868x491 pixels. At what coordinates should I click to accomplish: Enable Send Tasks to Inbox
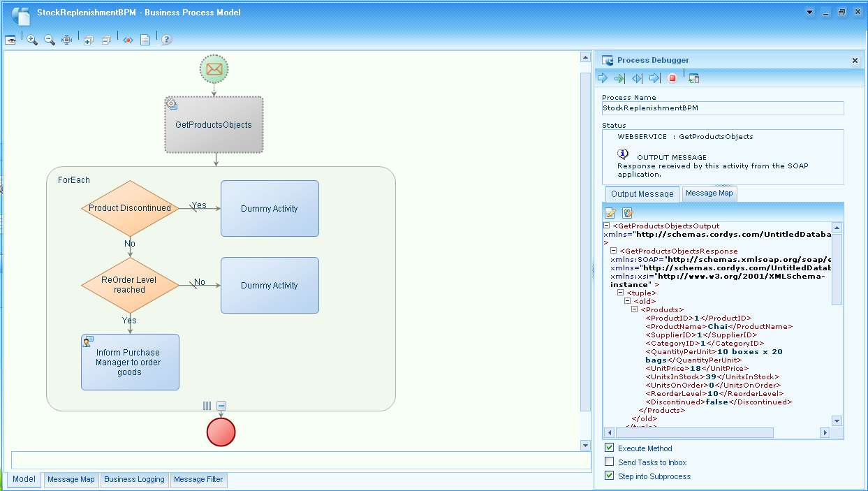tap(609, 462)
